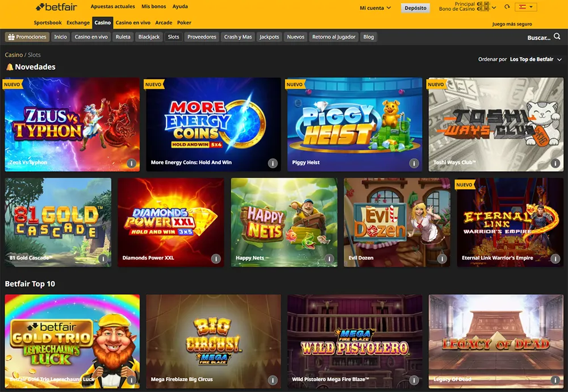Open Crash y Mas category
Image resolution: width=568 pixels, height=392 pixels.
pyautogui.click(x=238, y=37)
